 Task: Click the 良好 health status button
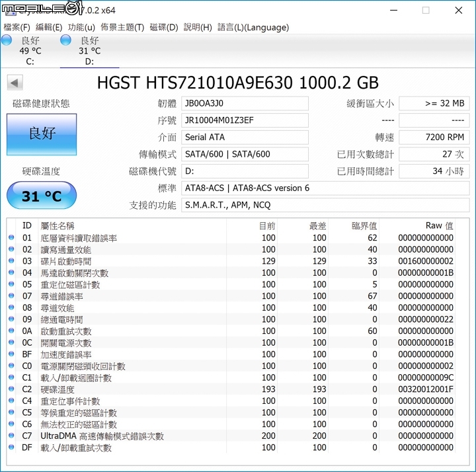42,134
